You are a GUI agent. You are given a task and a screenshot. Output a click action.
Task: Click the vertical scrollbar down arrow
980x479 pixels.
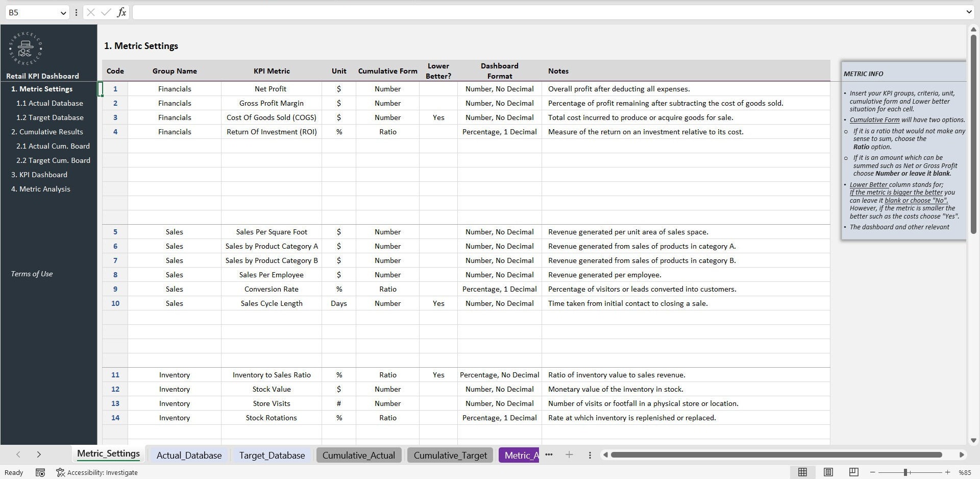(973, 440)
